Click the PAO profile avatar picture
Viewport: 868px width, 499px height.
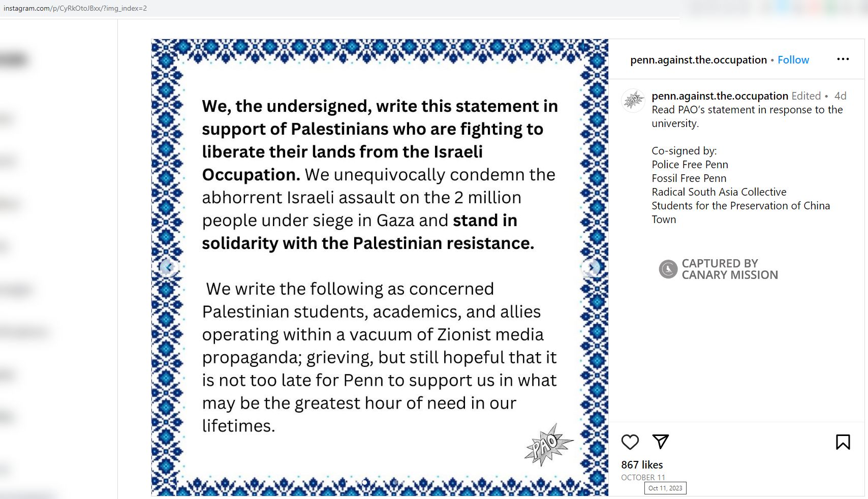(x=633, y=101)
